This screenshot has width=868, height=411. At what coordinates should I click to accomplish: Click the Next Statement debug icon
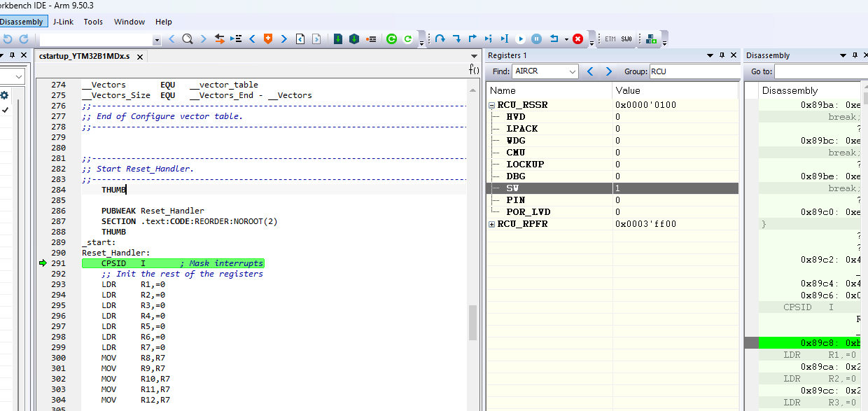(x=489, y=39)
